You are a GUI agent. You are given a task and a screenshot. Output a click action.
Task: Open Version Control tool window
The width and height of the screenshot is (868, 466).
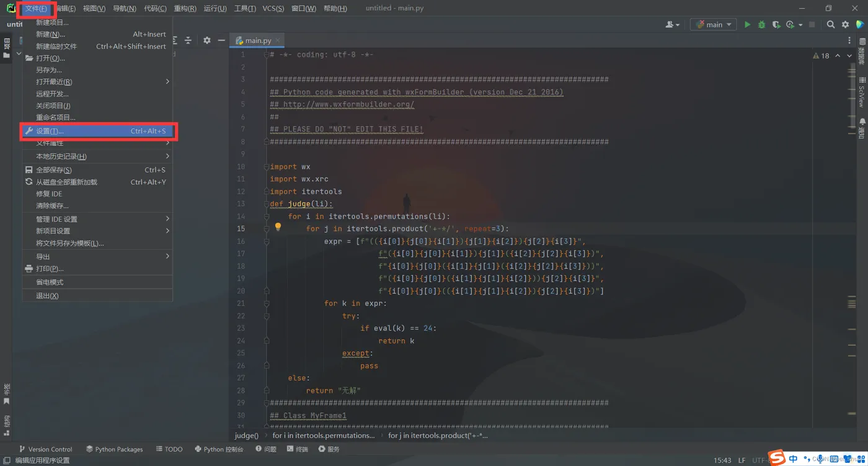(x=45, y=449)
